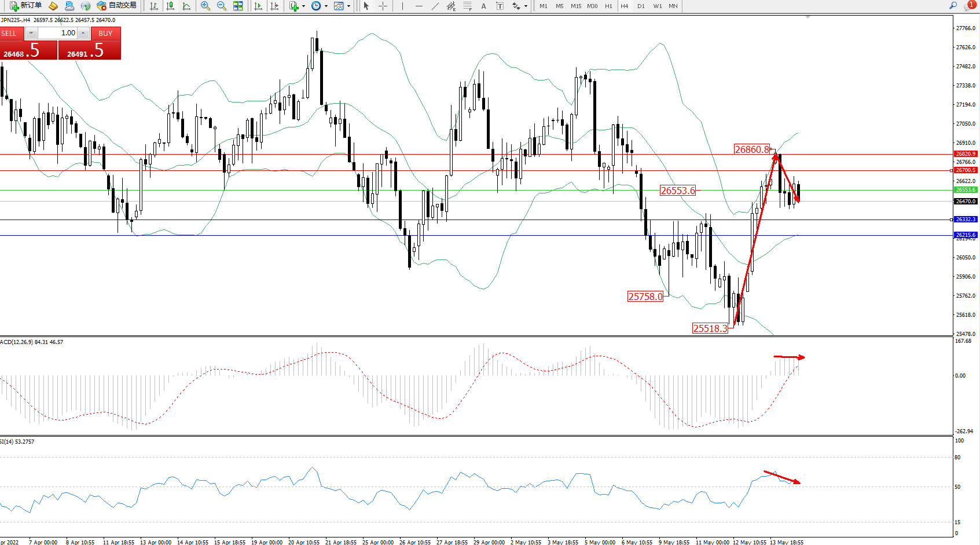Switch timeframe to D1
Screen dimensions: 980x545
point(641,6)
